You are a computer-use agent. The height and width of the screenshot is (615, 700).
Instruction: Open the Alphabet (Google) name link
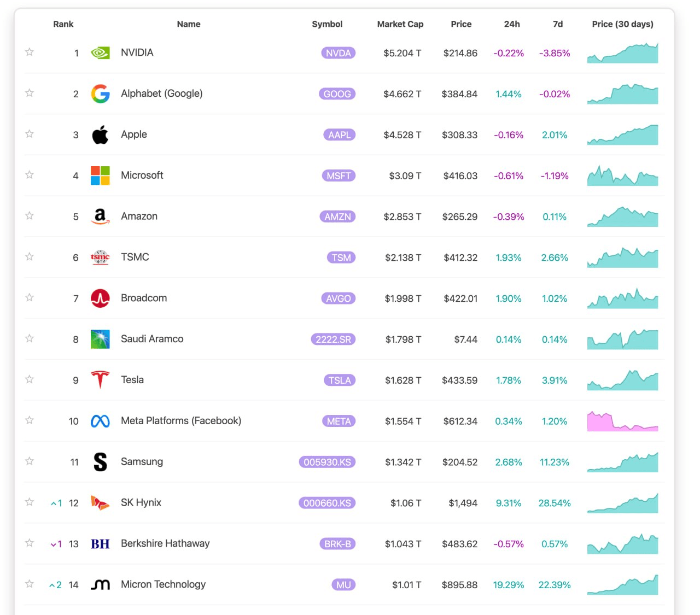click(x=162, y=93)
